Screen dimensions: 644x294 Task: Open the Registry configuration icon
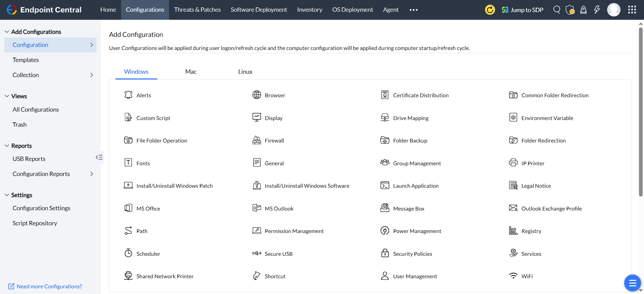[x=513, y=231]
